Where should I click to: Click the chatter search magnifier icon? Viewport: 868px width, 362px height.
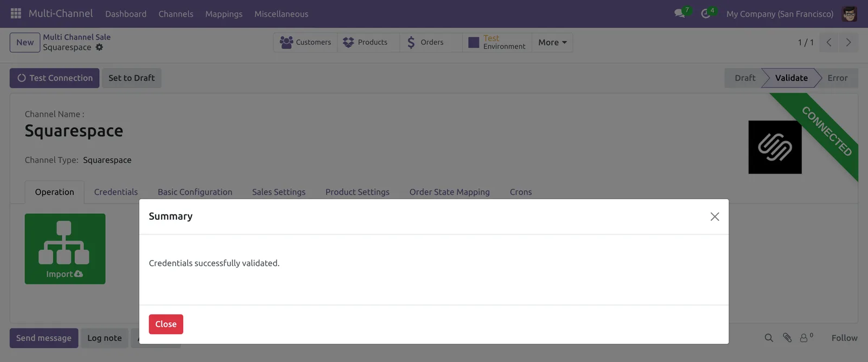pyautogui.click(x=769, y=338)
